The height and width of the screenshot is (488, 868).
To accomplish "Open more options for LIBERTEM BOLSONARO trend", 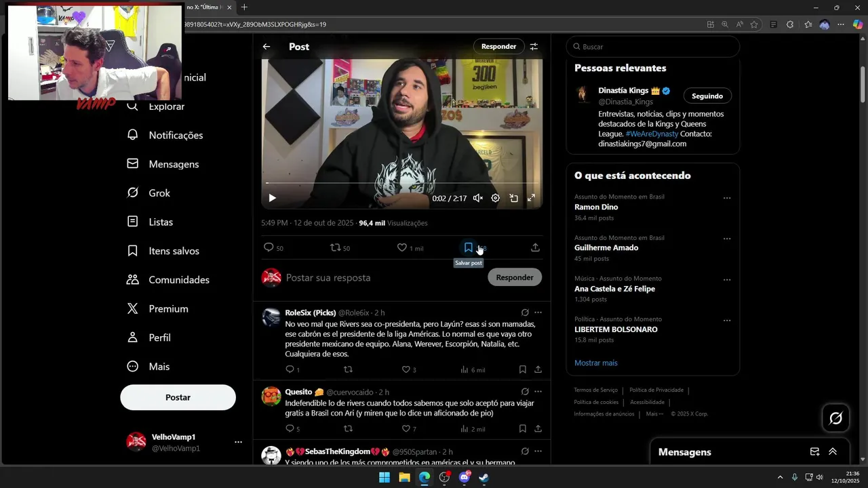I will (727, 321).
